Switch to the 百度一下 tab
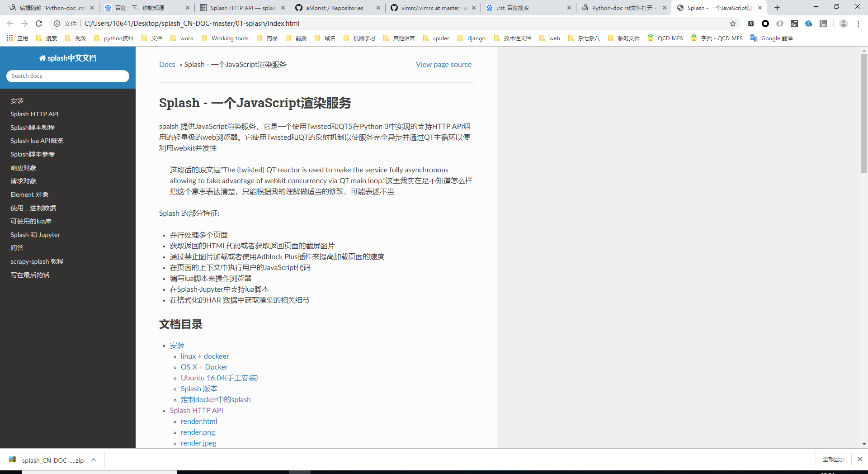 tap(140, 8)
